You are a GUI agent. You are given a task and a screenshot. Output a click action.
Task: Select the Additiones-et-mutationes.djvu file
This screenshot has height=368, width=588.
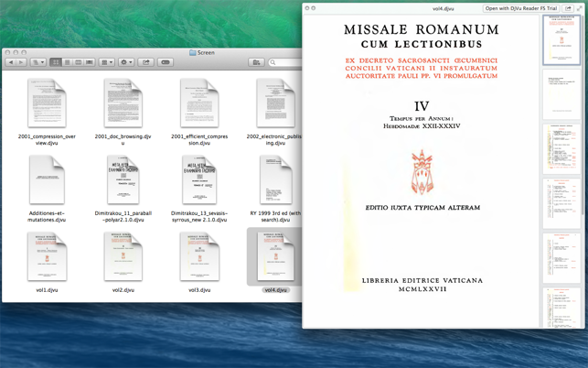point(47,179)
